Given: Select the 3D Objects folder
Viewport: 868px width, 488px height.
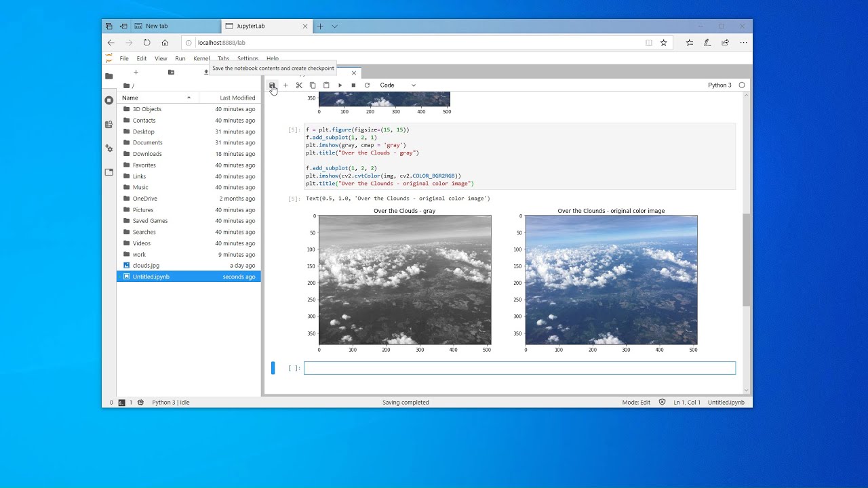Looking at the screenshot, I should pyautogui.click(x=189, y=109).
